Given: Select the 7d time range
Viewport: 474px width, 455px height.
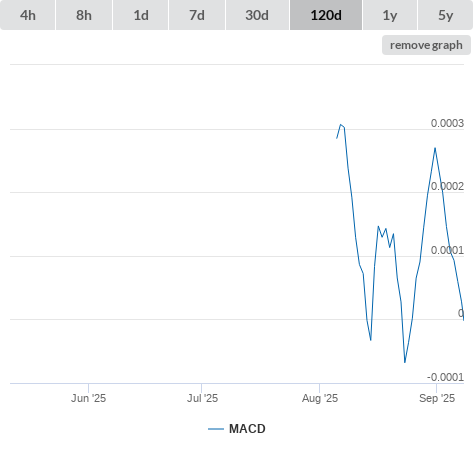Looking at the screenshot, I should tap(197, 15).
